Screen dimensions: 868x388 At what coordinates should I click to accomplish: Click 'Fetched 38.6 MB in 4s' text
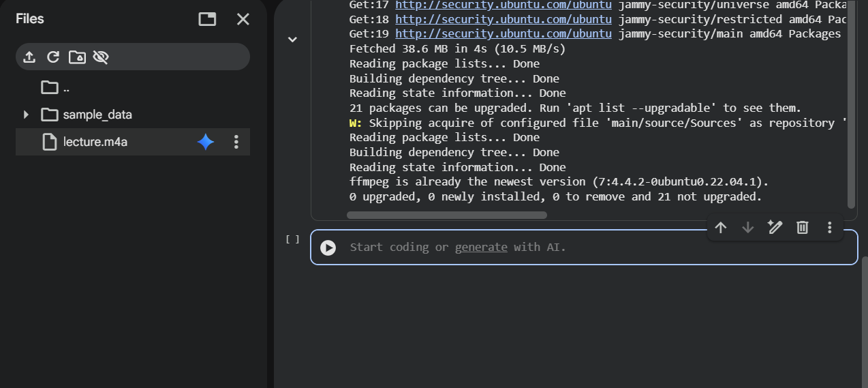point(457,49)
